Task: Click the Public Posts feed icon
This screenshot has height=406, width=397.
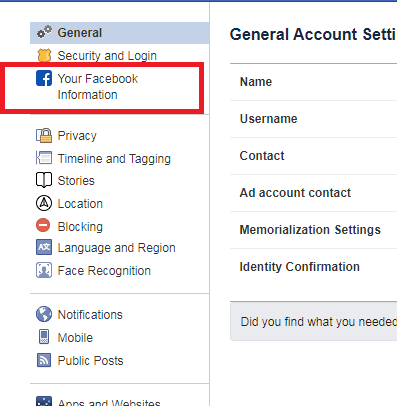Action: click(44, 360)
